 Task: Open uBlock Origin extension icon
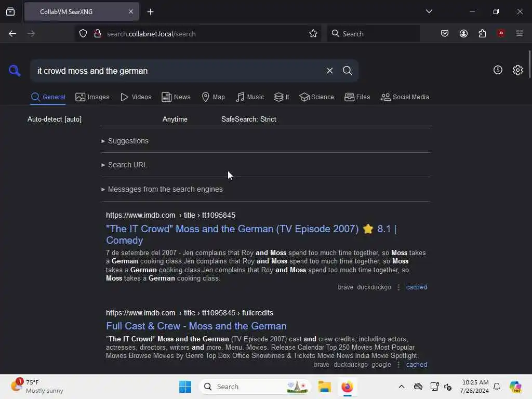point(500,33)
